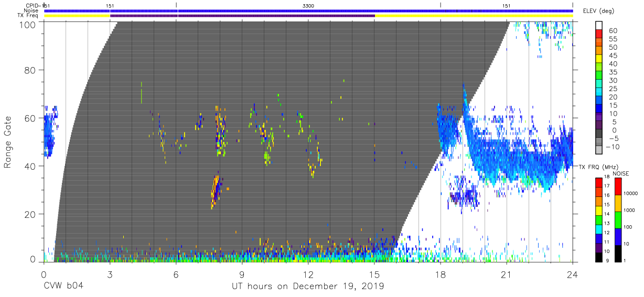
Task: Click the y-axis tick label '100'
Action: (28, 24)
